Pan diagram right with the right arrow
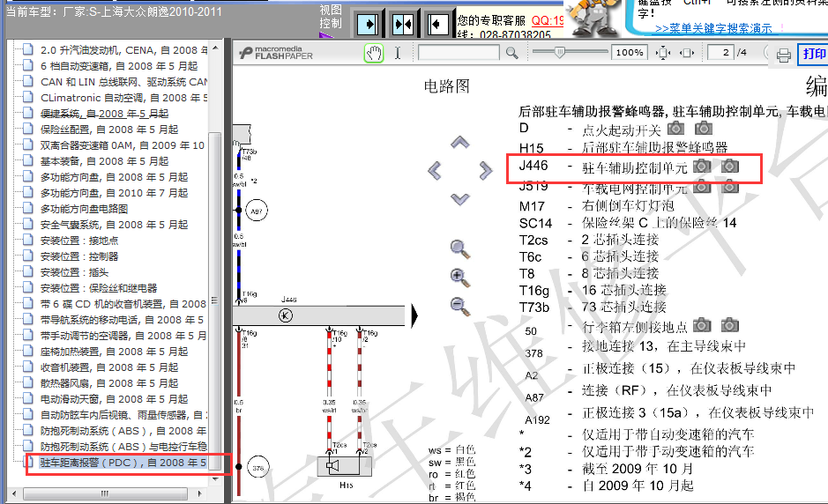This screenshot has width=828, height=504. (485, 170)
